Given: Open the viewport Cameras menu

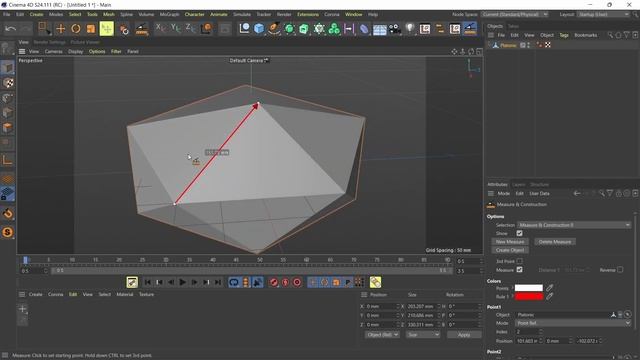Looking at the screenshot, I should point(53,51).
